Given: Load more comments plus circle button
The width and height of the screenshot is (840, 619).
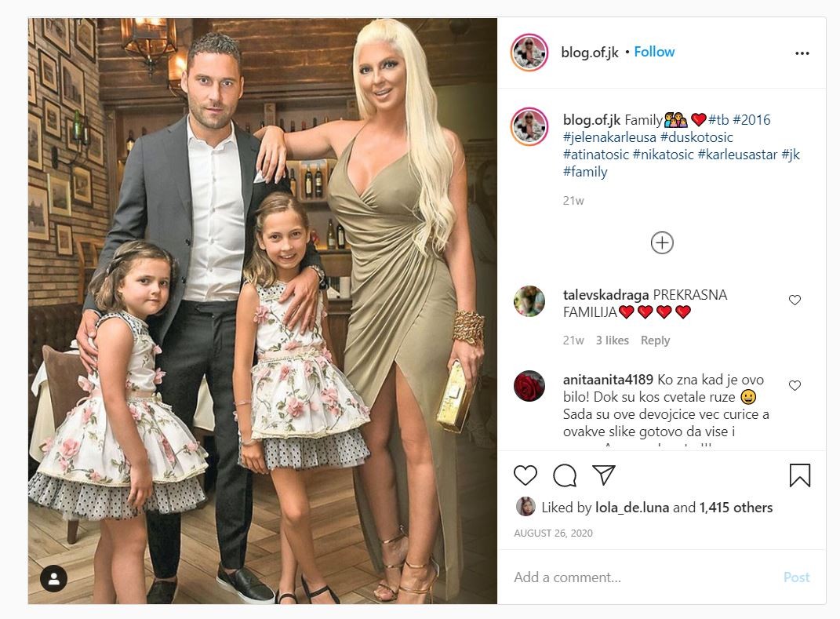Looking at the screenshot, I should [x=662, y=242].
